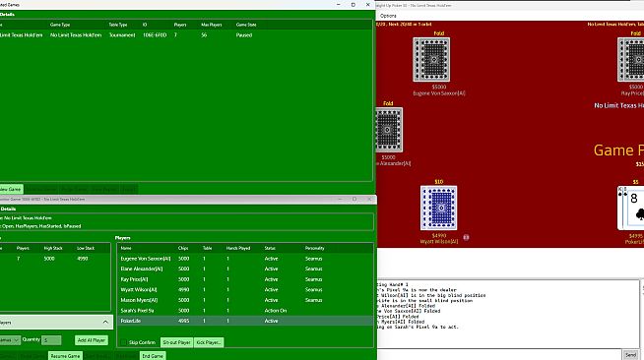Toggle the Skip Confirm checkbox
Image resolution: width=644 pixels, height=360 pixels.
click(124, 342)
